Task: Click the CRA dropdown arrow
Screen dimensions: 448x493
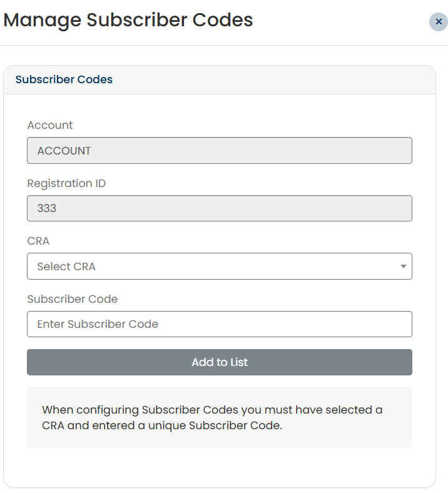Action: 403,267
